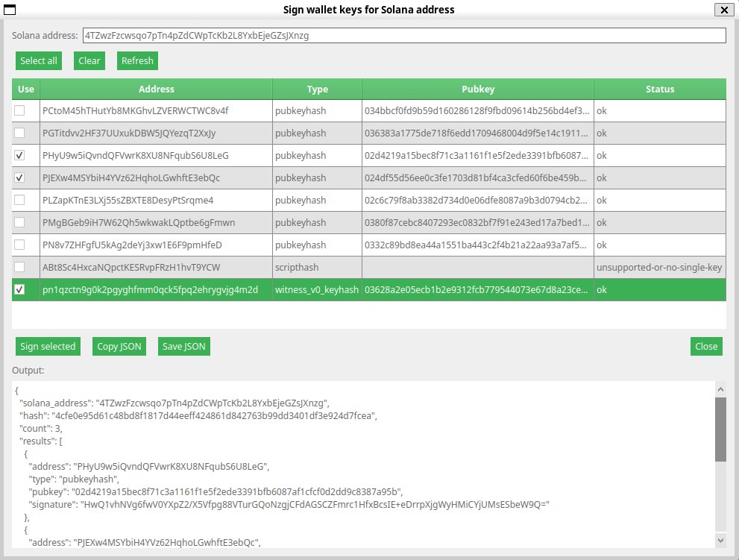Viewport: 739px width, 560px height.
Task: Click pubkey cell starting 0332c89bd8ea44a1
Action: pos(478,245)
